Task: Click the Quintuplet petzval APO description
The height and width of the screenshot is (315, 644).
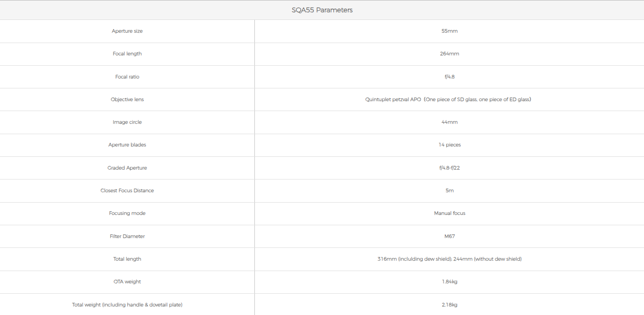Action: tap(448, 99)
